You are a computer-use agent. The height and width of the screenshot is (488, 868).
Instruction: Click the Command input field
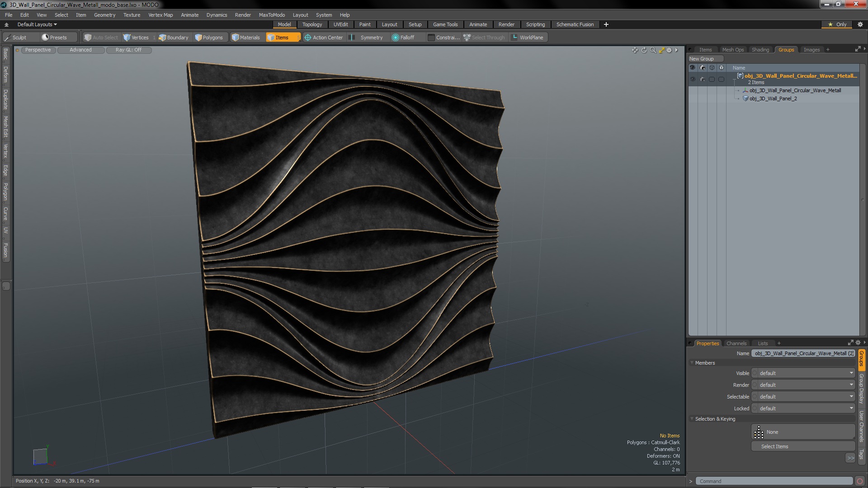pos(774,481)
